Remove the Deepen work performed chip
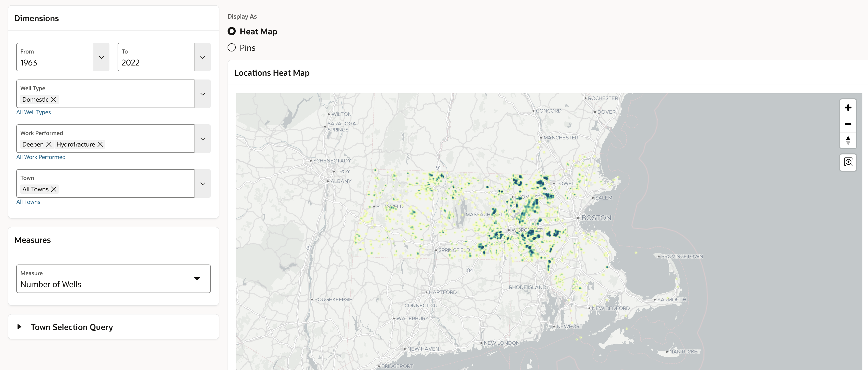 pyautogui.click(x=49, y=144)
